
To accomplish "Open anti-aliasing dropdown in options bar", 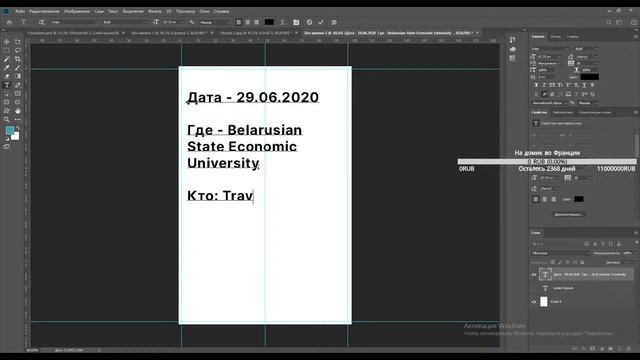I will coord(215,22).
